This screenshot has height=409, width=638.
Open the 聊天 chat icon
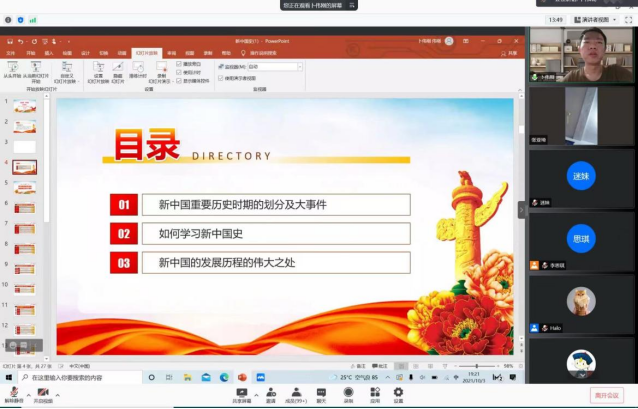[321, 395]
